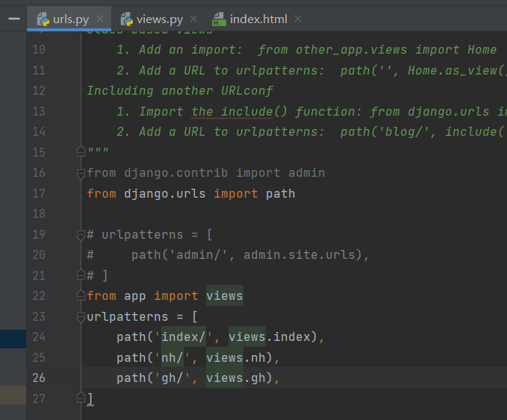Click 'urlpatterns' on line 23
507x420 pixels.
(128, 317)
